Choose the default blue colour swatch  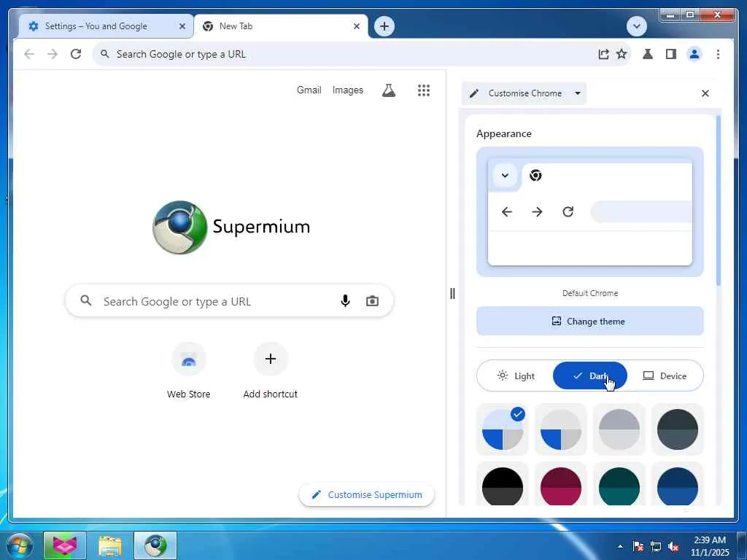(x=503, y=429)
